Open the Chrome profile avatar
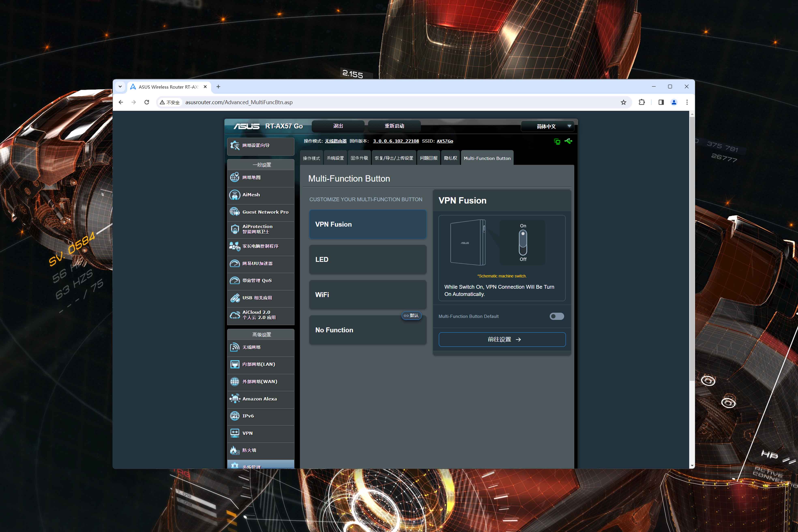Viewport: 798px width, 532px height. [674, 102]
